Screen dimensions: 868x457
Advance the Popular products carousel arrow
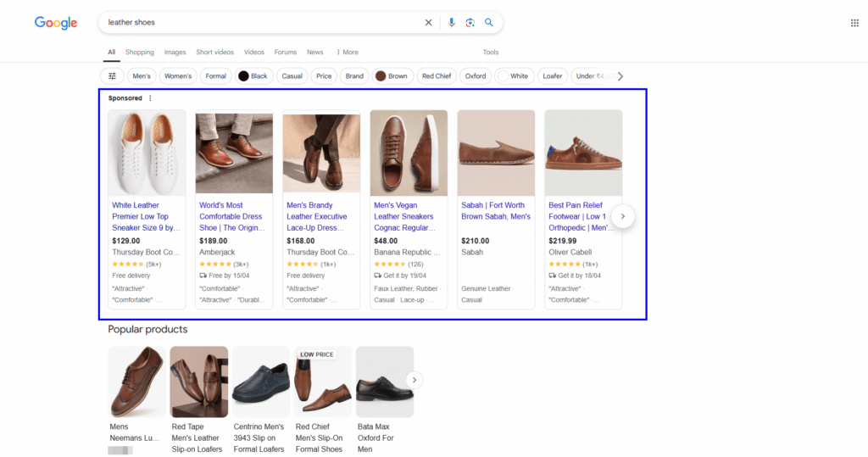point(414,380)
